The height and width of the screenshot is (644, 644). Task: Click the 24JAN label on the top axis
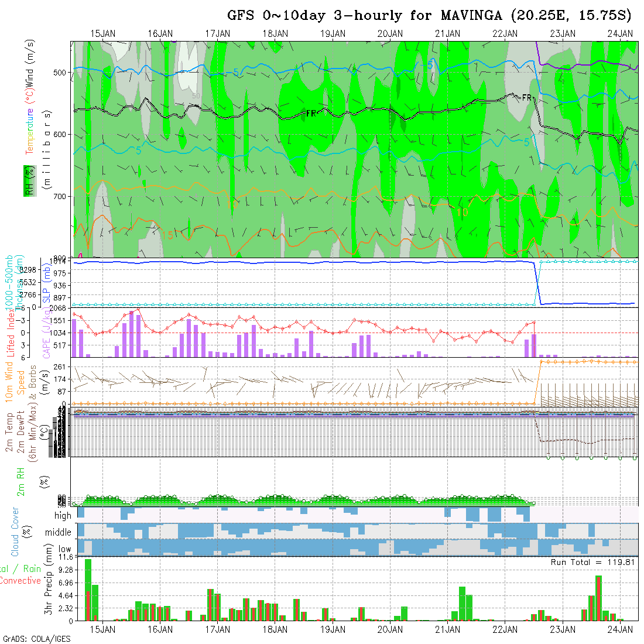(x=620, y=34)
